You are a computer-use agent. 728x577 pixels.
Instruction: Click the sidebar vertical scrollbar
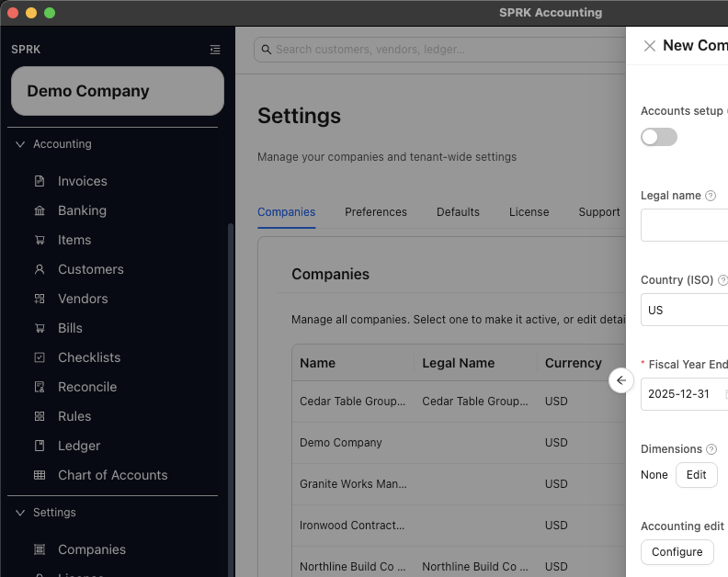(x=231, y=399)
